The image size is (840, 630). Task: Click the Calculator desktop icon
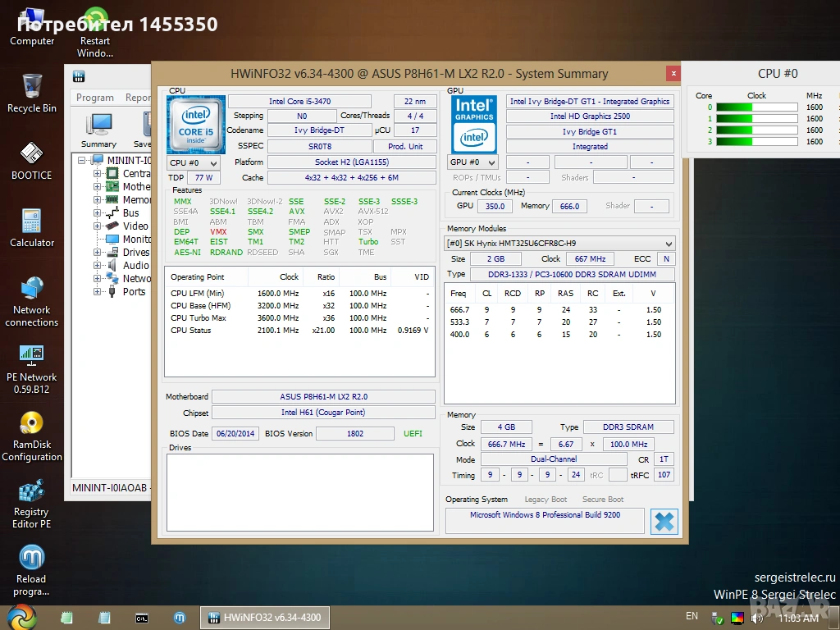[x=31, y=222]
